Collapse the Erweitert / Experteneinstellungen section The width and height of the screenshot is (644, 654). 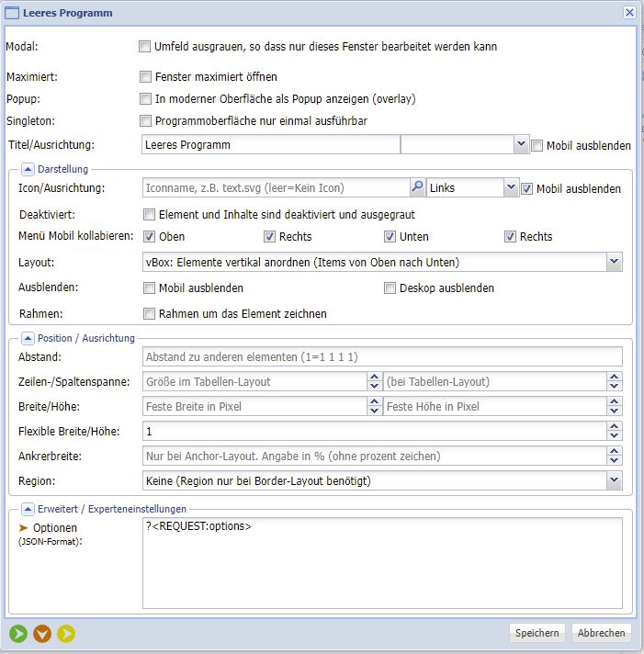click(x=27, y=508)
